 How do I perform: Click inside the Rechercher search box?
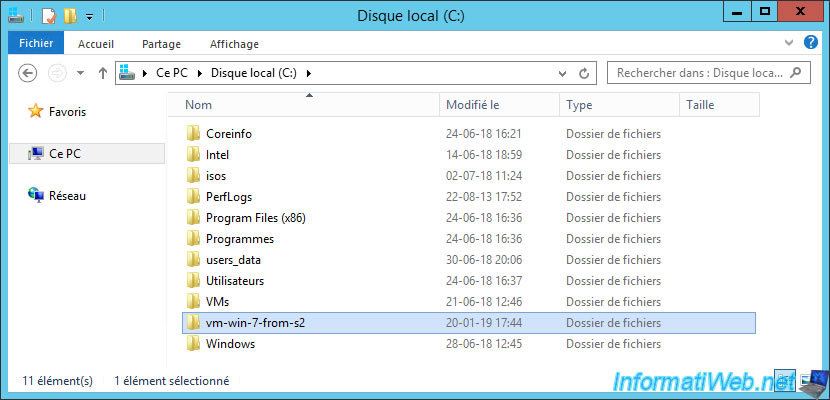pos(700,73)
